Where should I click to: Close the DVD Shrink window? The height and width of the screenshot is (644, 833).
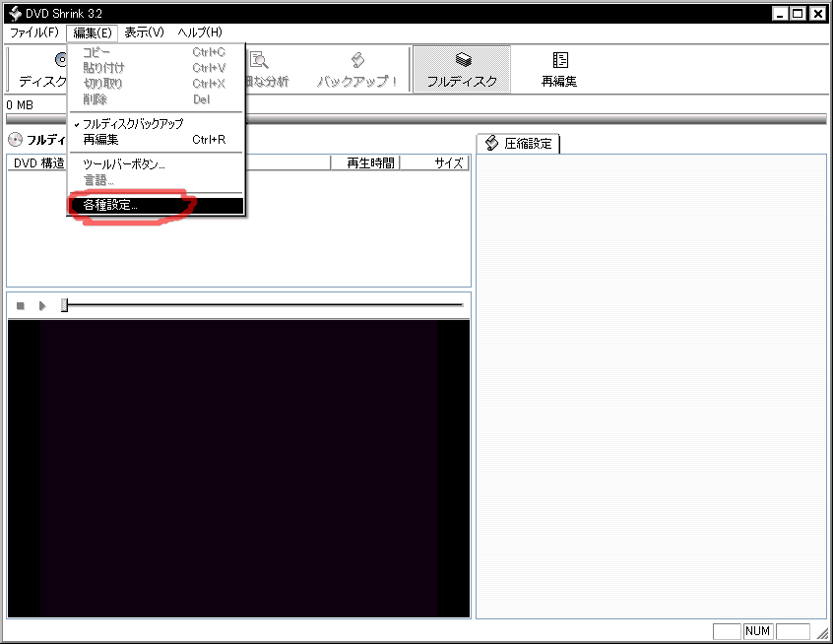[x=818, y=14]
